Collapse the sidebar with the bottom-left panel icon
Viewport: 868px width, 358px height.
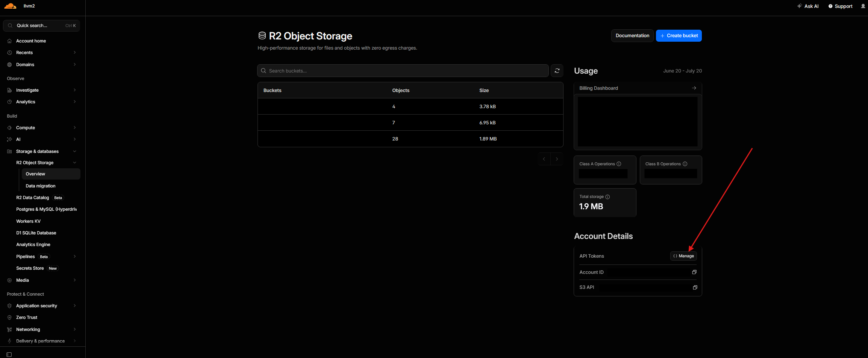point(9,355)
